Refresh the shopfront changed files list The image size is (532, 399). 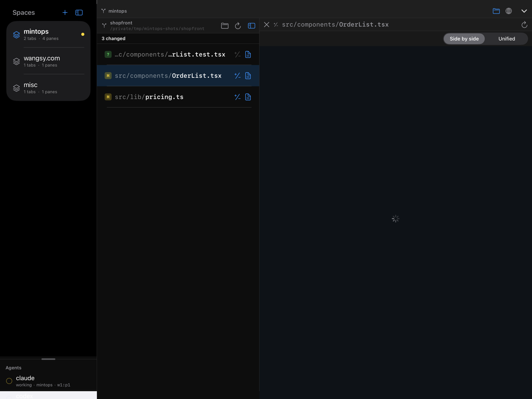tap(238, 26)
